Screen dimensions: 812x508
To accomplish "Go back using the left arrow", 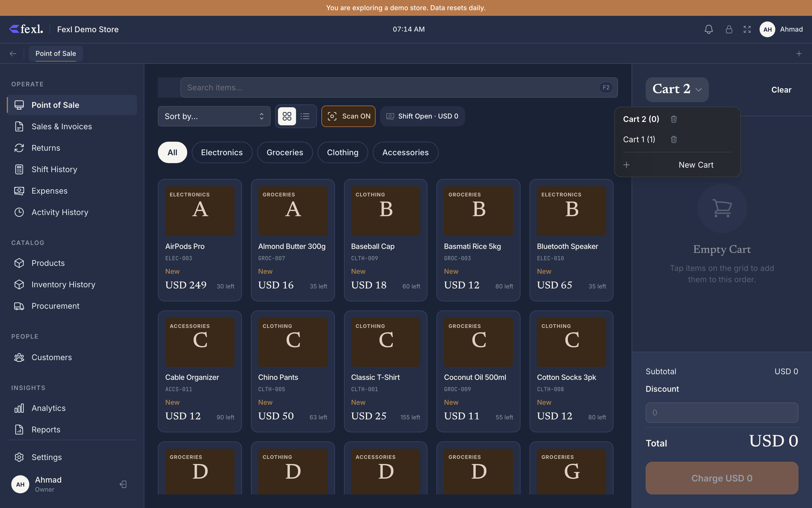I will (13, 54).
